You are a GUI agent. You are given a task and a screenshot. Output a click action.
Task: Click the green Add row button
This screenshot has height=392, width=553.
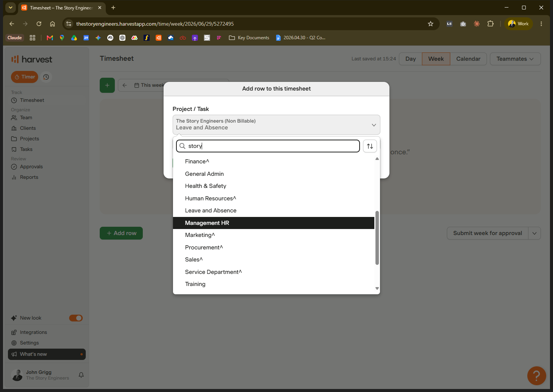[x=121, y=233]
